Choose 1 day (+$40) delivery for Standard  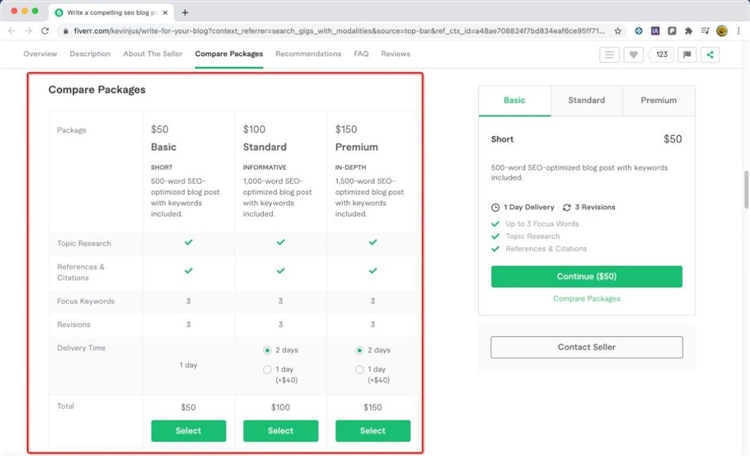point(267,370)
